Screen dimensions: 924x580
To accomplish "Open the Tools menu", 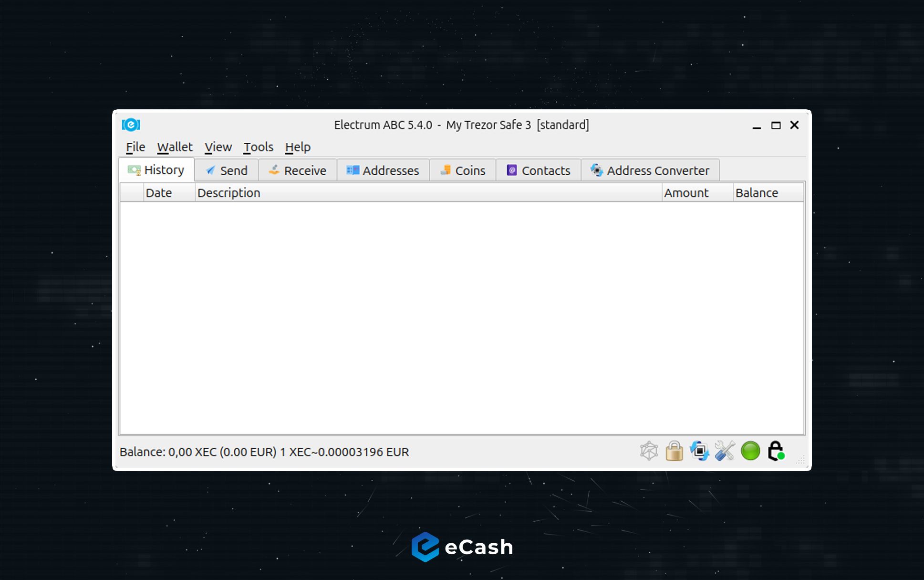I will (x=258, y=147).
